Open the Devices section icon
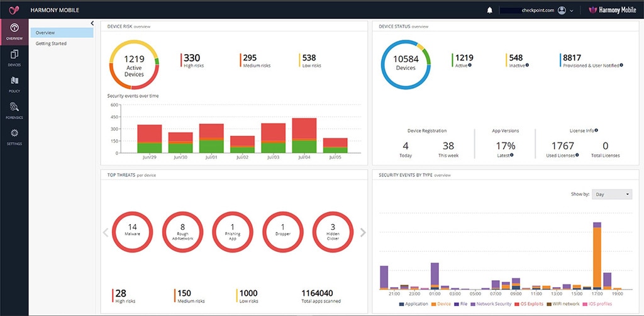This screenshot has width=644, height=316. (x=14, y=58)
